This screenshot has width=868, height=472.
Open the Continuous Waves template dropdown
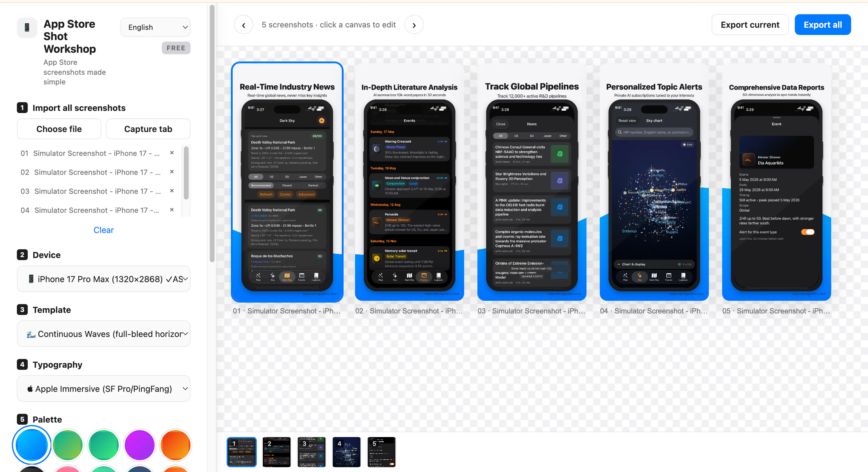[104, 334]
